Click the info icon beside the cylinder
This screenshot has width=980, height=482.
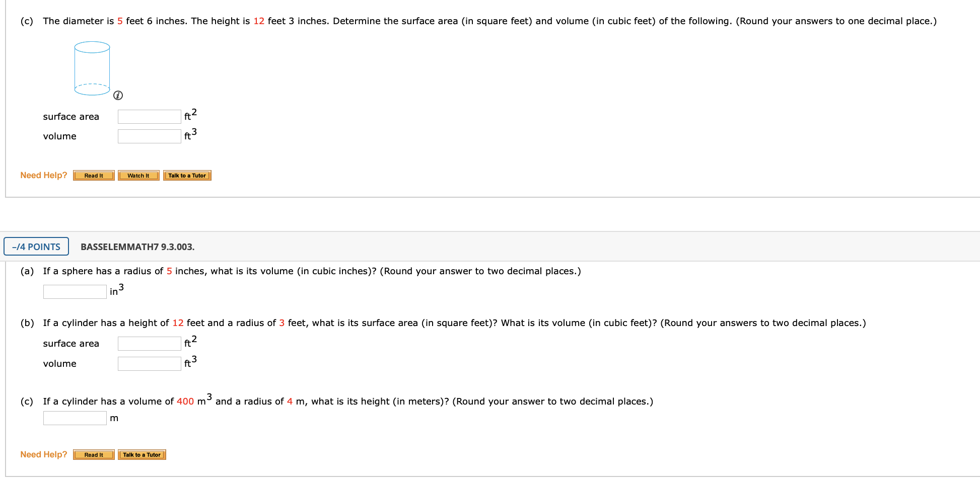pos(118,96)
